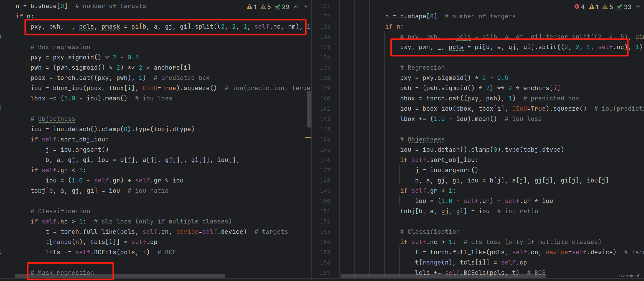Click the green typo checkmark showing 33

[x=624, y=7]
